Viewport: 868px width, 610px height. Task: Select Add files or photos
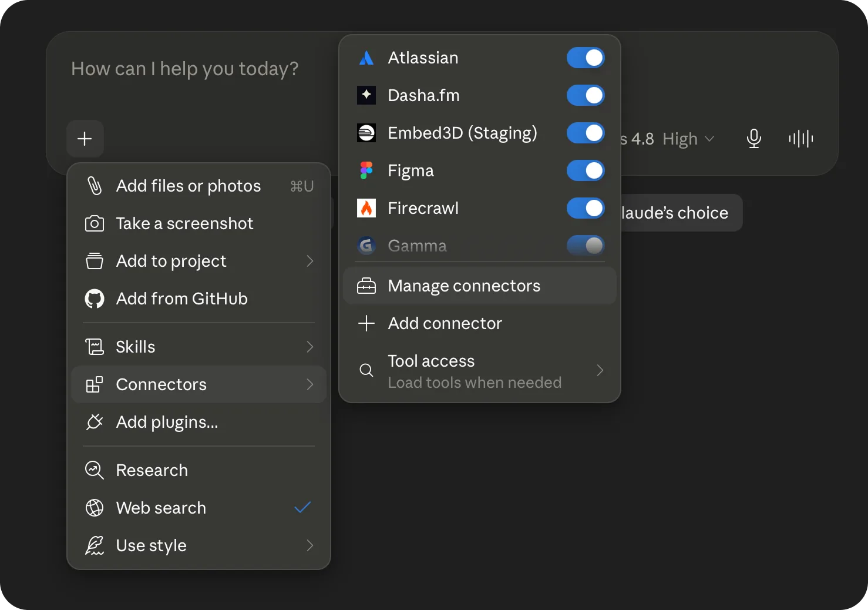pyautogui.click(x=199, y=186)
